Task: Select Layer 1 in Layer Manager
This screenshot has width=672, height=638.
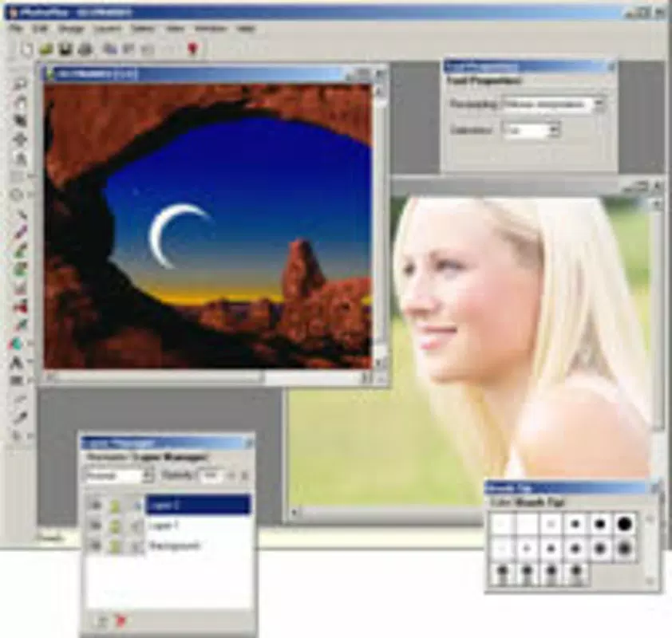Action: coord(198,526)
